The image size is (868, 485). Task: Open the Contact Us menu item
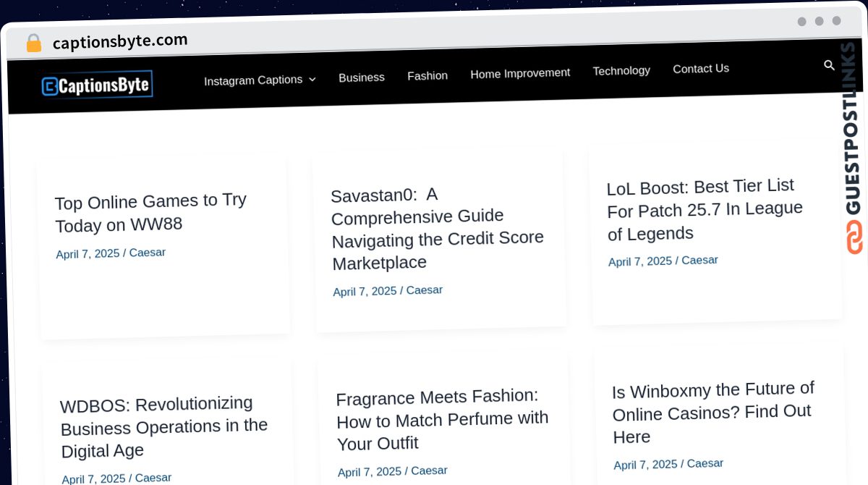(x=701, y=69)
